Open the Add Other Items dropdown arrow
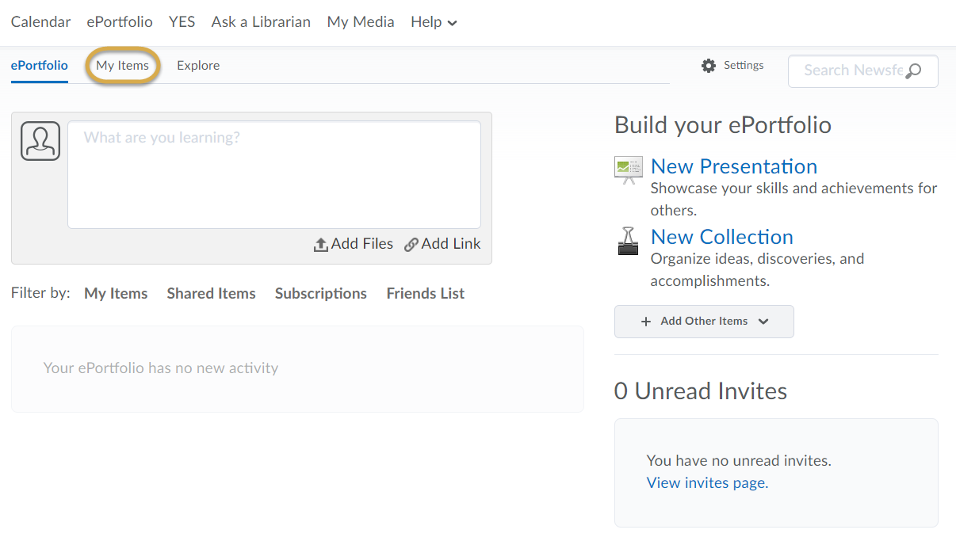 763,322
